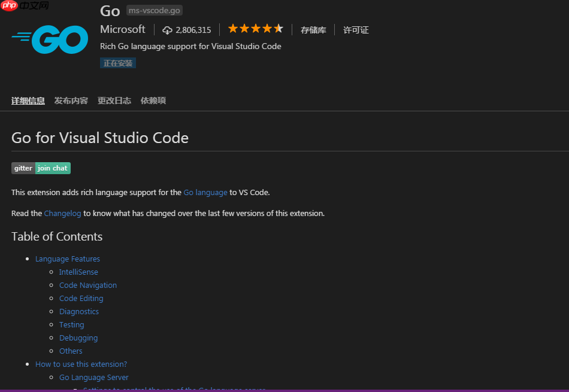The image size is (569, 392).
Task: Jump to Go Language Server section
Action: point(94,378)
